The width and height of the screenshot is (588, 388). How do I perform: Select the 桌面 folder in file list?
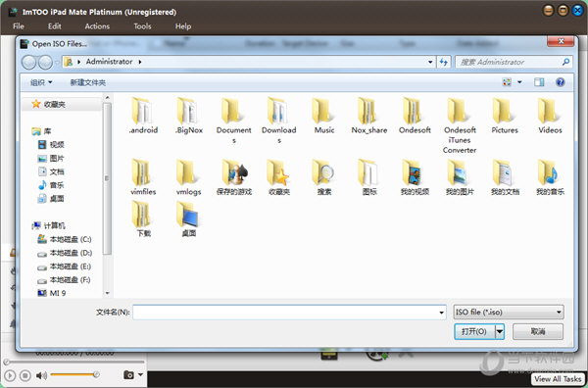(x=188, y=218)
